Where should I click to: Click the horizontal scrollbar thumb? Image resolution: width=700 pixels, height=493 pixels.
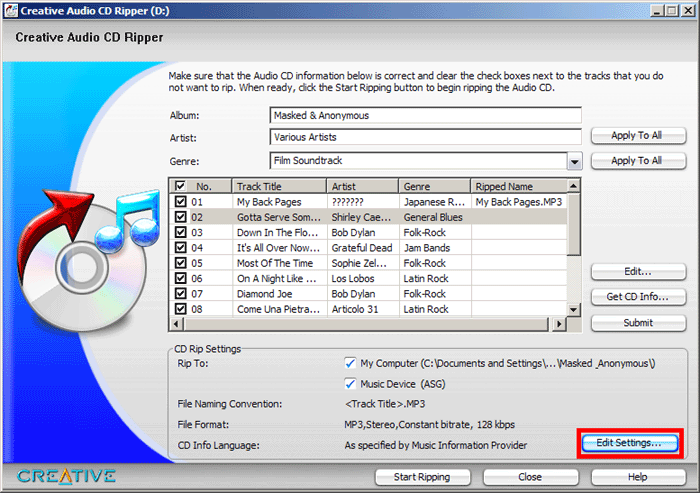click(x=366, y=324)
